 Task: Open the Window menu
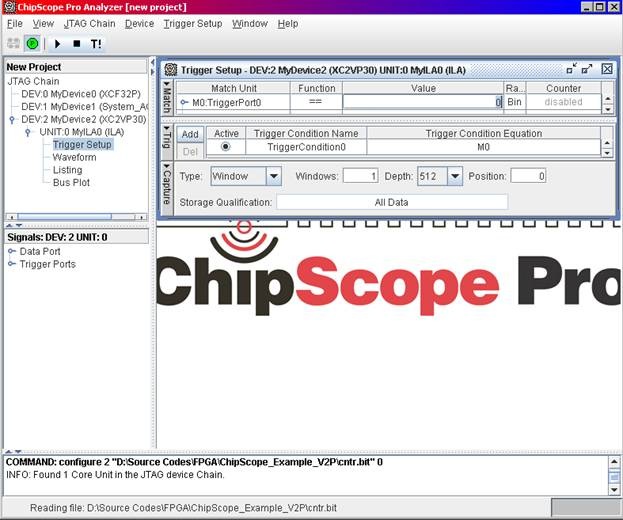[x=250, y=24]
